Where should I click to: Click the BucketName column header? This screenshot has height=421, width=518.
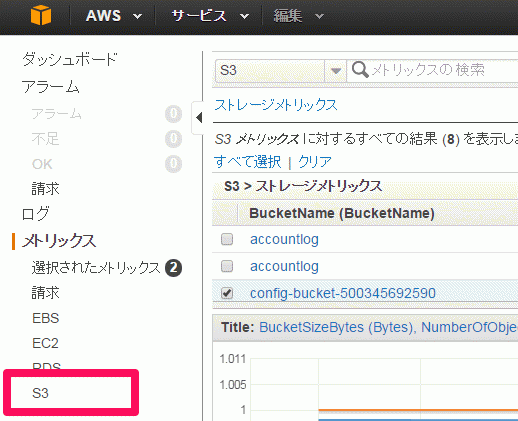point(342,213)
